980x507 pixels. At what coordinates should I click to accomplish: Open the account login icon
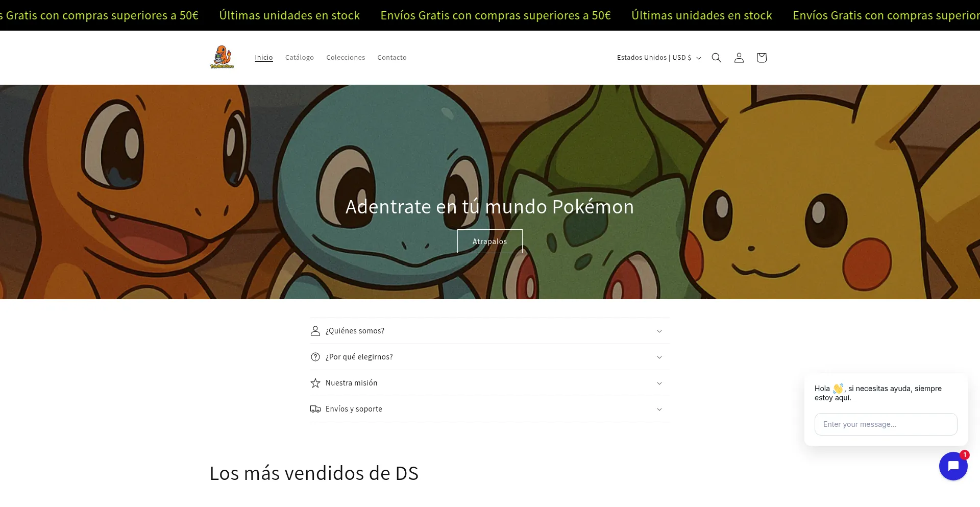pos(739,58)
